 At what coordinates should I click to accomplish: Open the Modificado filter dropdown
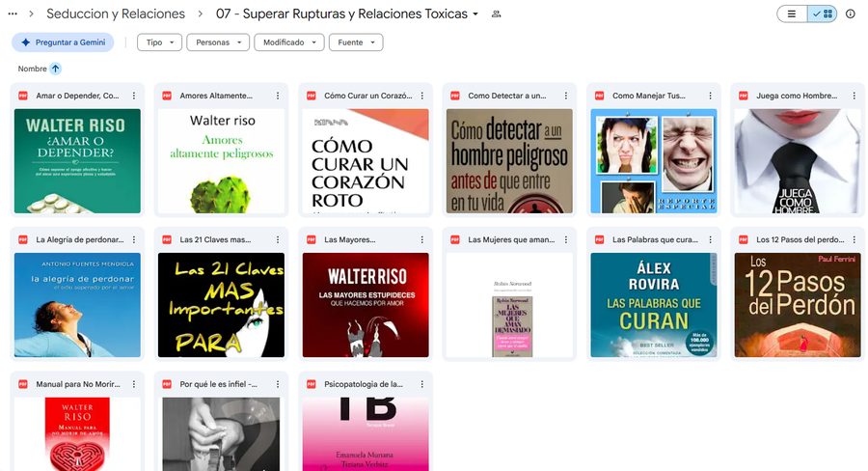coord(289,42)
